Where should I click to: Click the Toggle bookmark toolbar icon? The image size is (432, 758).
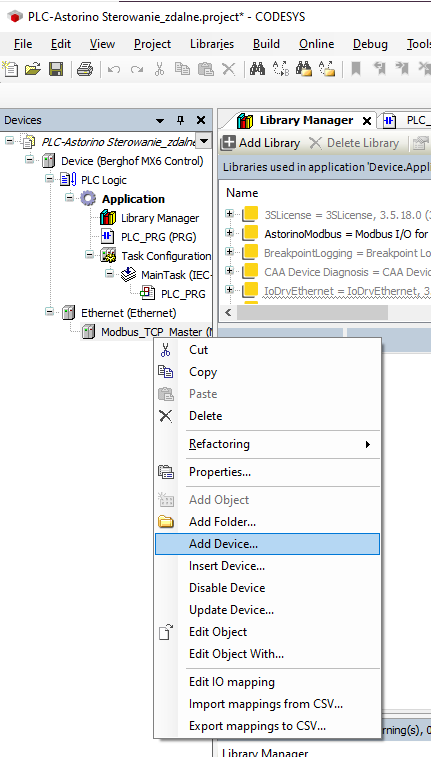[x=356, y=69]
